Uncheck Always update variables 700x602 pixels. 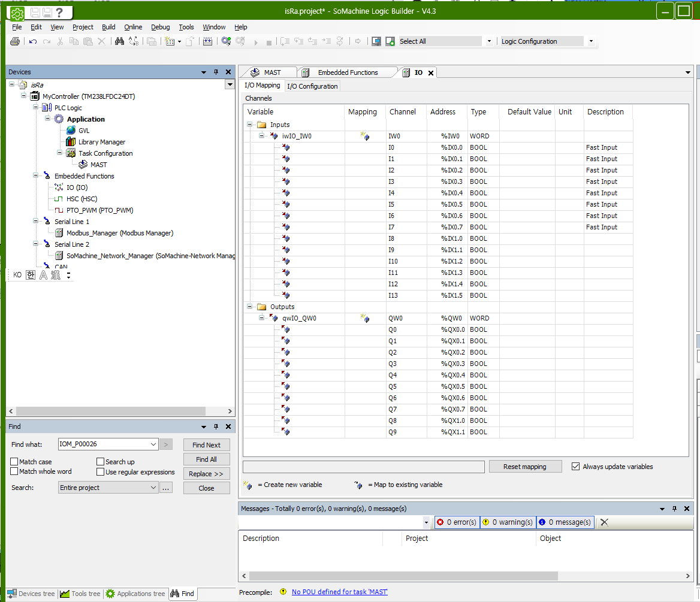click(x=576, y=467)
